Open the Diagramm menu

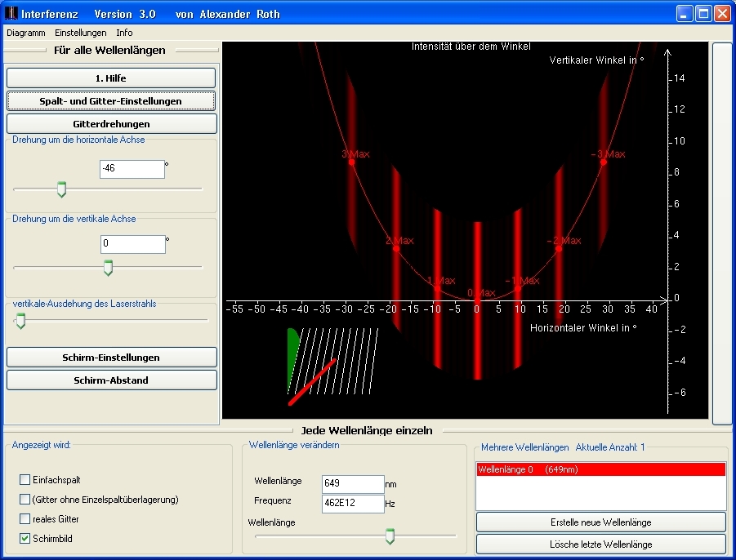(25, 33)
